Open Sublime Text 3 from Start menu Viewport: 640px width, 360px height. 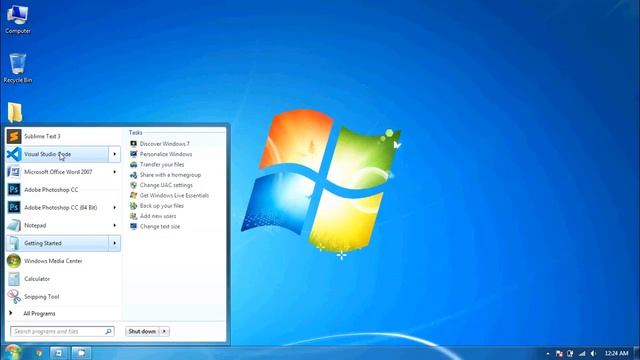coord(63,136)
